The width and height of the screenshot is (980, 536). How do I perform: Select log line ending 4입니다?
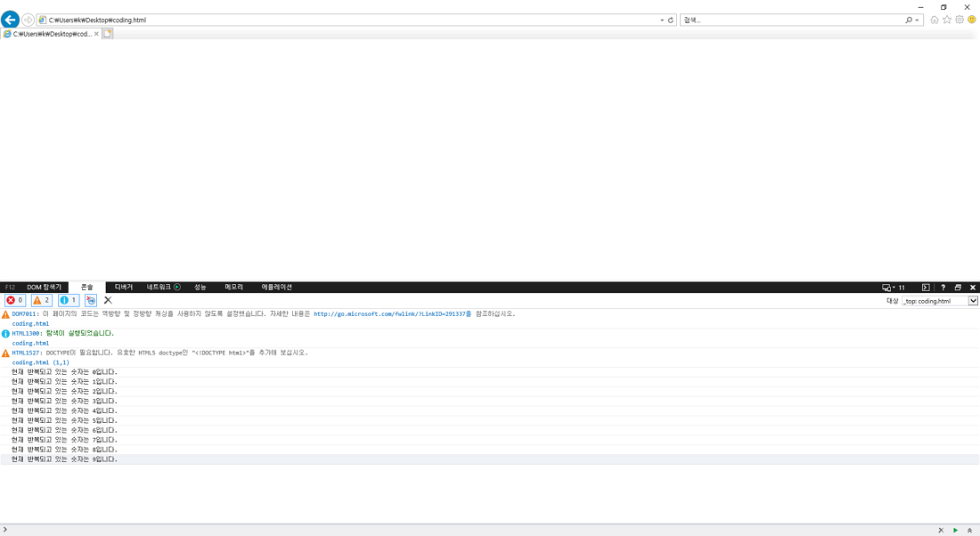[490, 411]
